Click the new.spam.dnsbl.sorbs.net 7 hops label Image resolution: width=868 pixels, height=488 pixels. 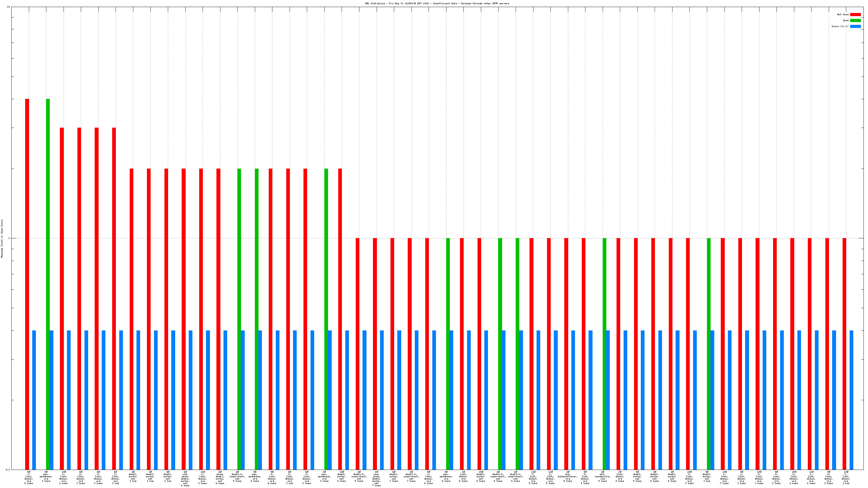pyautogui.click(x=376, y=479)
